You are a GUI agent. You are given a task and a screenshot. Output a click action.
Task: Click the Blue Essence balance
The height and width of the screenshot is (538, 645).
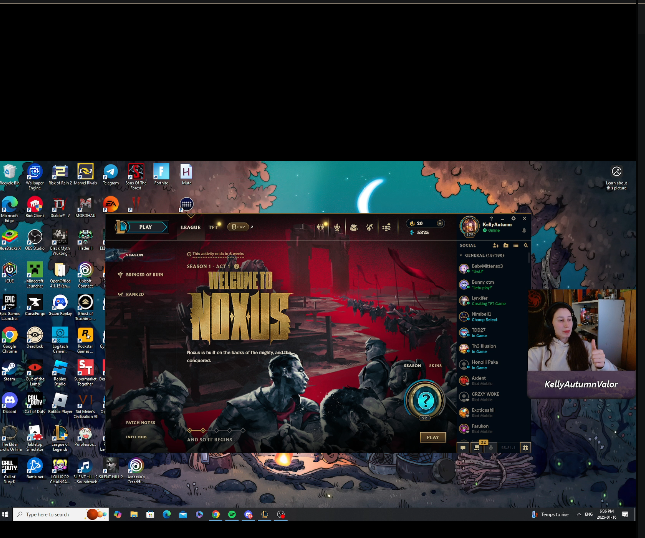click(420, 232)
